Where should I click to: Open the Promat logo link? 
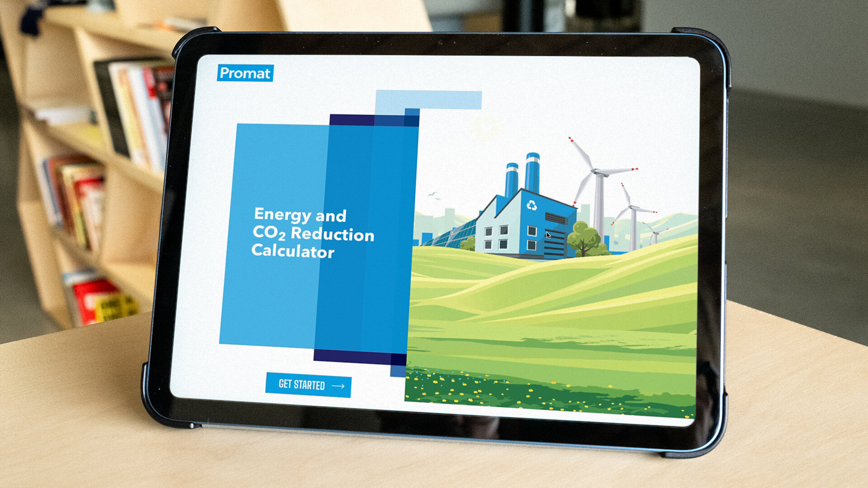pos(245,73)
